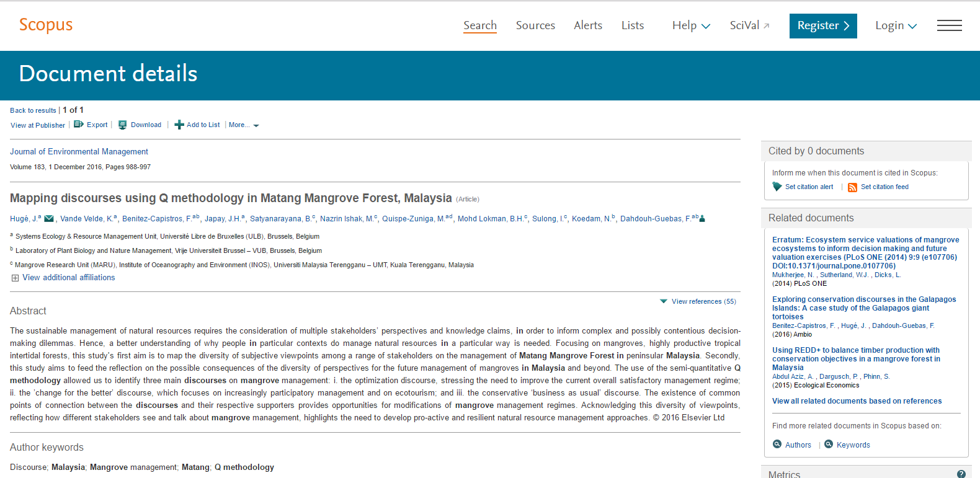The height and width of the screenshot is (478, 980).
Task: Go to the Search tab
Action: tap(480, 25)
